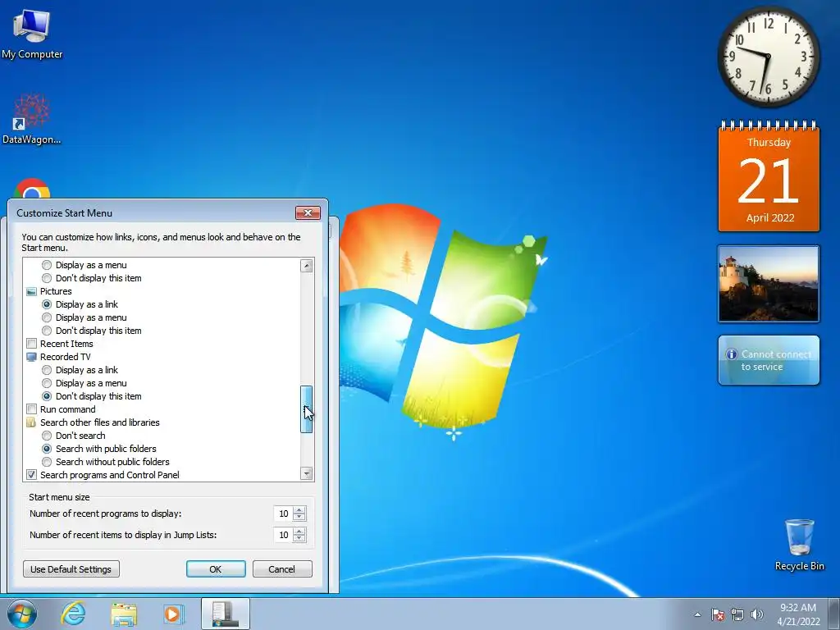Select 'Display as a link' under Recorded TV
The width and height of the screenshot is (840, 630).
[47, 370]
